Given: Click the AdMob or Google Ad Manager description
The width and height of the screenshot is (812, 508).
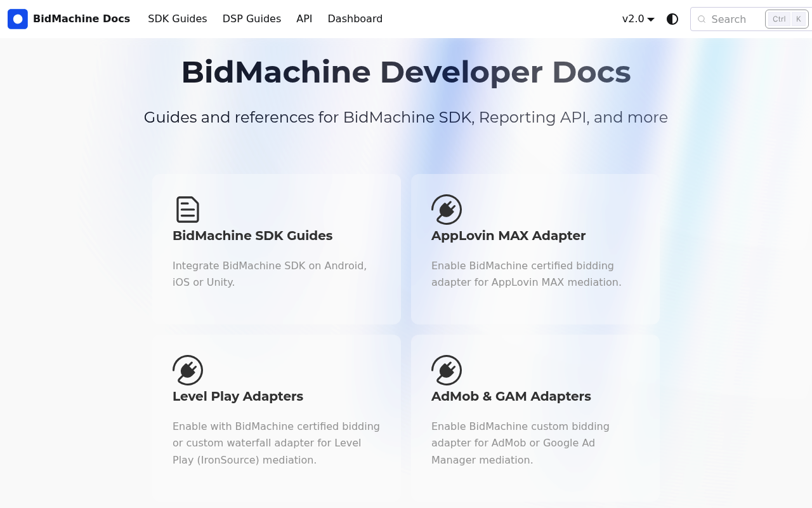Looking at the screenshot, I should (x=520, y=443).
